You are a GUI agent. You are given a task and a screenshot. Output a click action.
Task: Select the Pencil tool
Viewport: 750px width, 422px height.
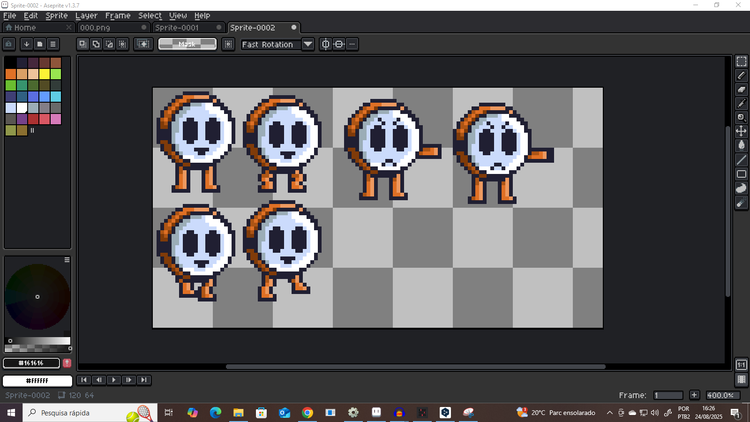coord(741,75)
